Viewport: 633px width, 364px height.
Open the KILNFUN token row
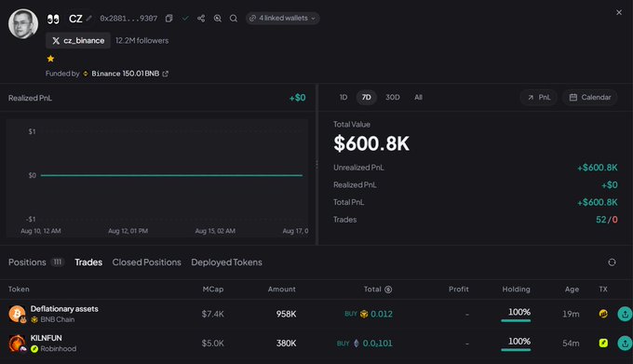click(316, 343)
